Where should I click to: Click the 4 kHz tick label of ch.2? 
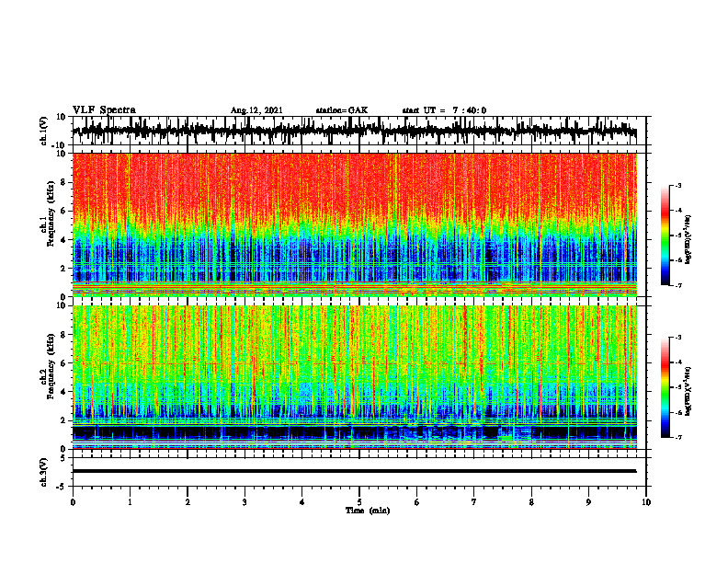tap(64, 392)
